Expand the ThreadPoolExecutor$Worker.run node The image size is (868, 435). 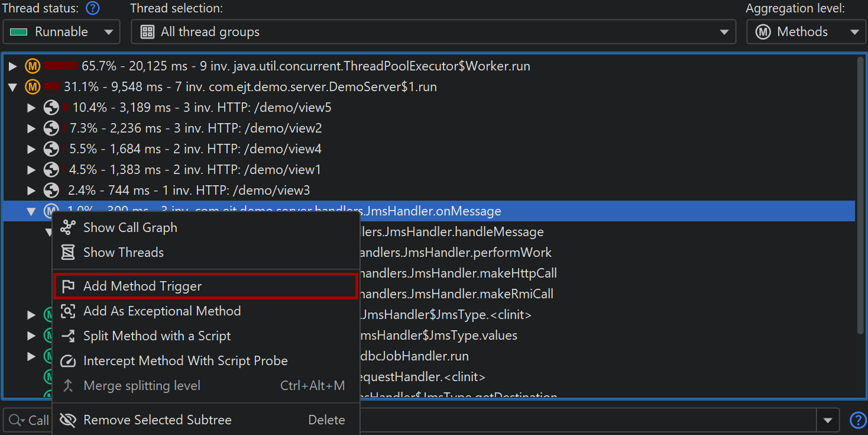pos(13,66)
